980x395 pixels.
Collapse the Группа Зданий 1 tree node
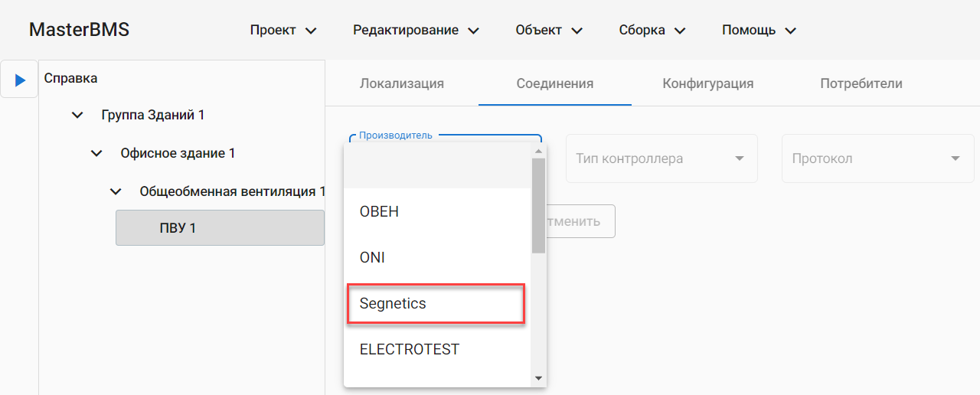[77, 116]
